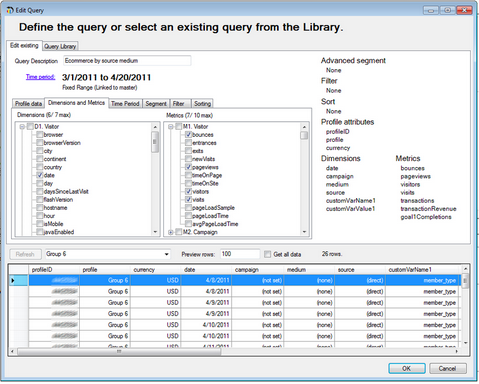The image size is (479, 384).
Task: Click the OK button
Action: coord(407,368)
